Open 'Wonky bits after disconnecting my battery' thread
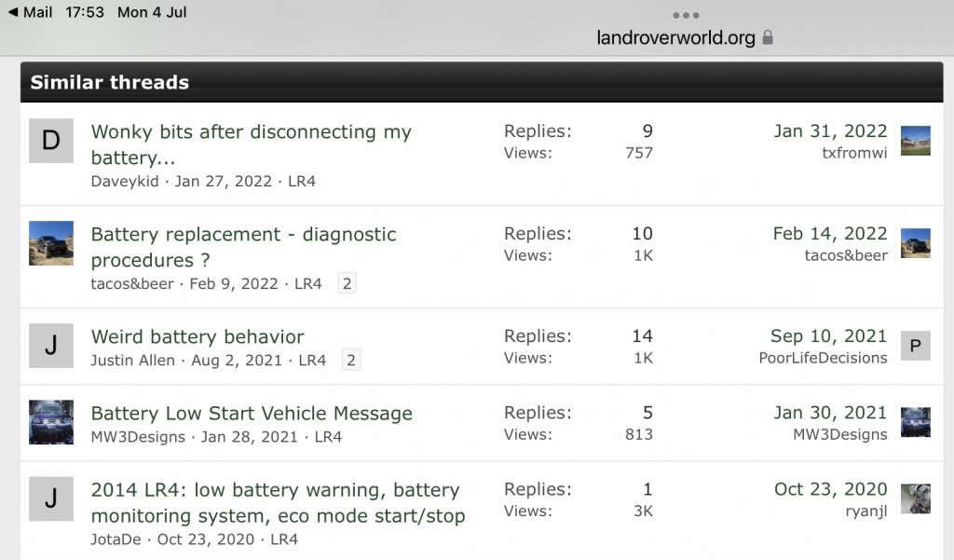 [251, 144]
